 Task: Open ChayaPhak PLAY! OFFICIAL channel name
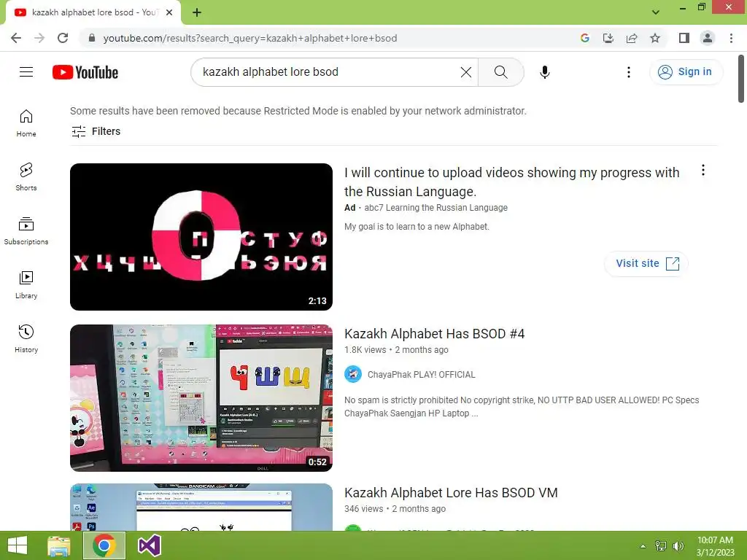pyautogui.click(x=421, y=375)
